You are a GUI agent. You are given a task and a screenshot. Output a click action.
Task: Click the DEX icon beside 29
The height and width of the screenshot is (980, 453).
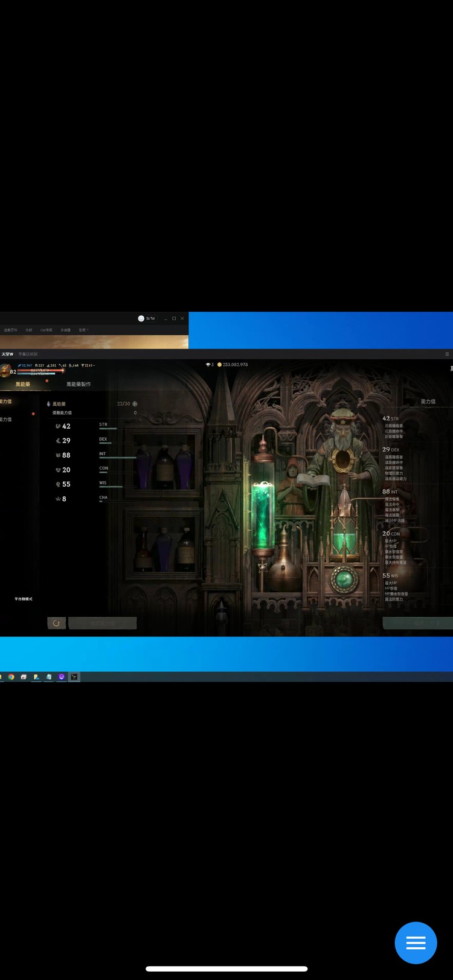58,441
